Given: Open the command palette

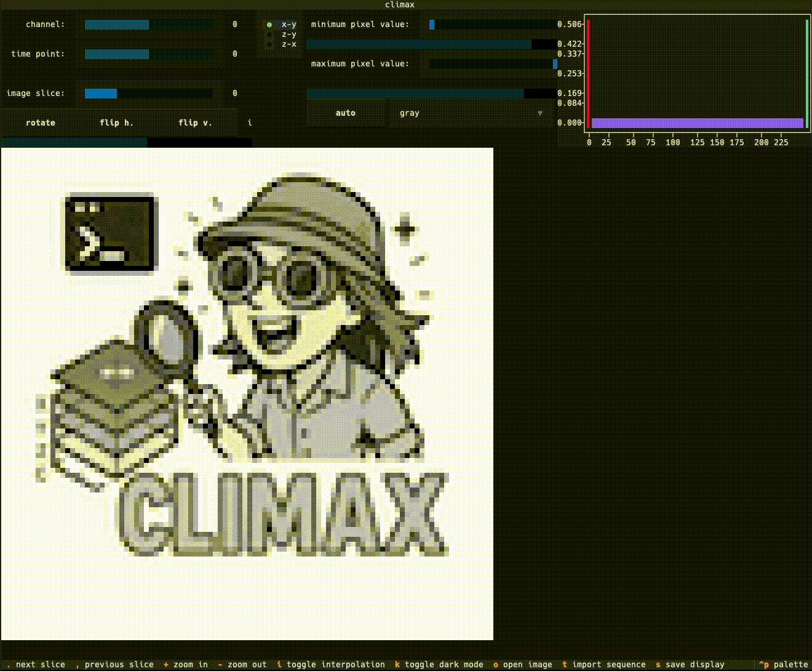Looking at the screenshot, I should click(785, 665).
